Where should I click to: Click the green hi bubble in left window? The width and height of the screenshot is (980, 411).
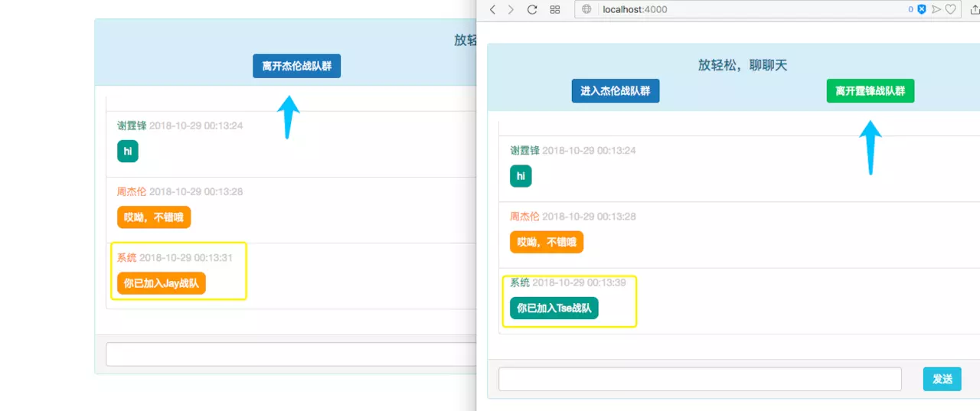(x=128, y=151)
